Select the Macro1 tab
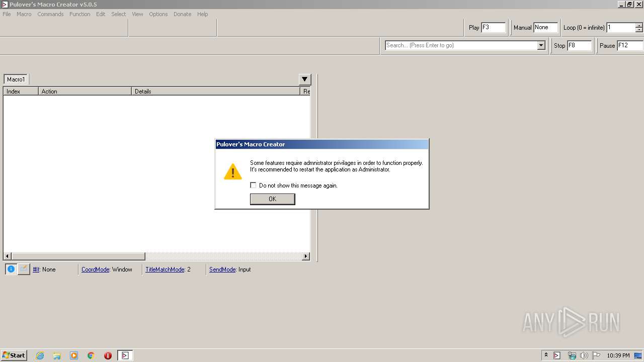 point(16,79)
